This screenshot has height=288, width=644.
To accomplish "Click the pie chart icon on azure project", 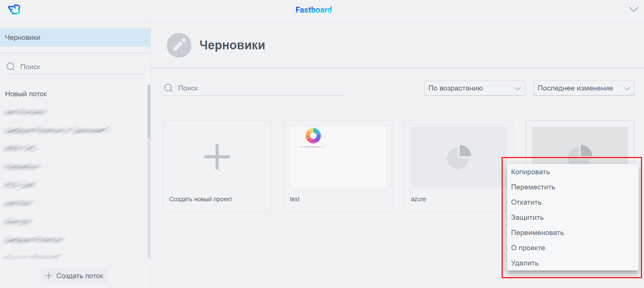I will [x=458, y=157].
